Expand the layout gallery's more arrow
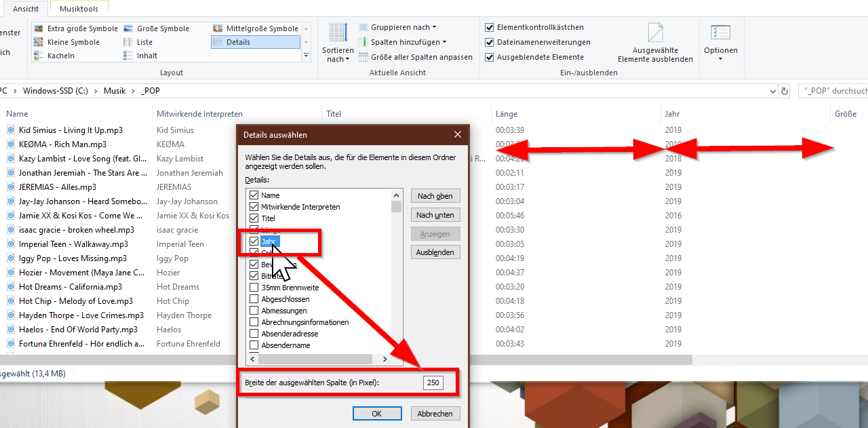This screenshot has height=428, width=868. [306, 56]
